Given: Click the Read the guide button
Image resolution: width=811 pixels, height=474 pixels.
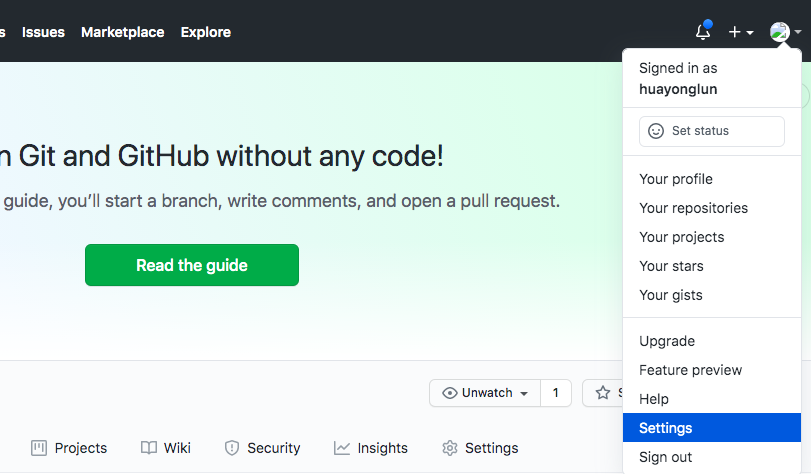Looking at the screenshot, I should (192, 265).
